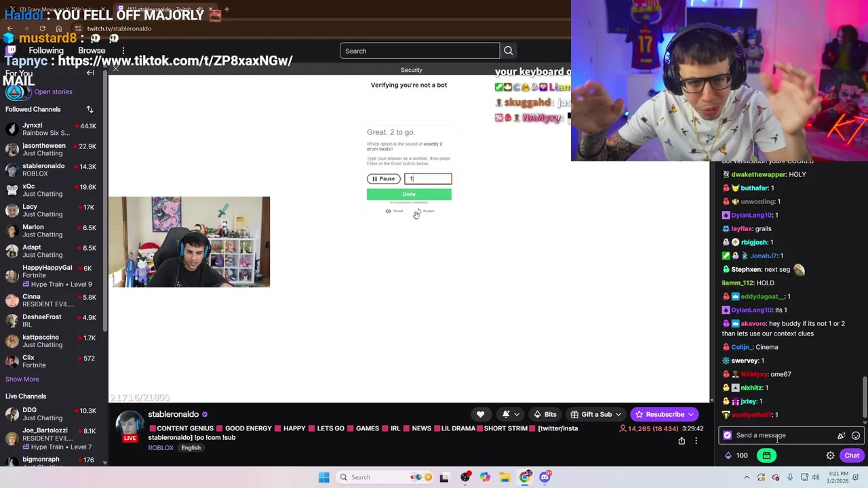Show hidden system tray icons chevron

pos(747,477)
